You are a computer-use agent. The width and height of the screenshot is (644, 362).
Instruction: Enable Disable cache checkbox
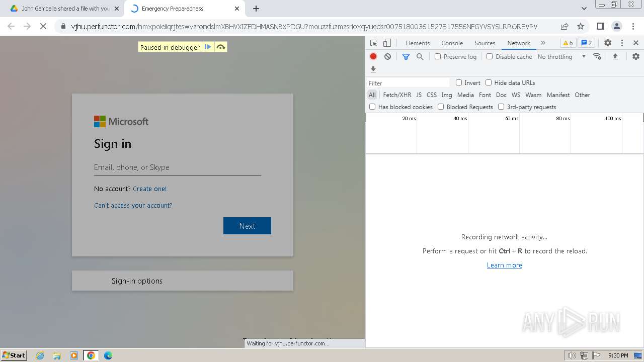pos(490,57)
